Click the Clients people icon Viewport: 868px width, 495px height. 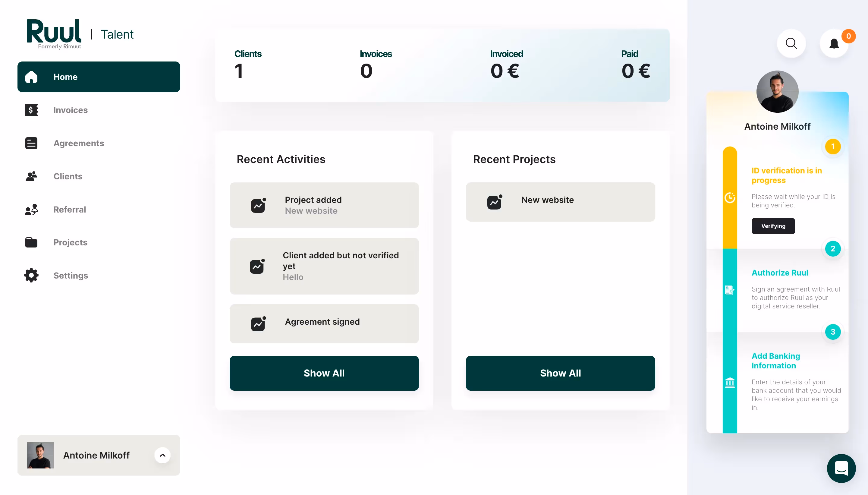click(31, 176)
